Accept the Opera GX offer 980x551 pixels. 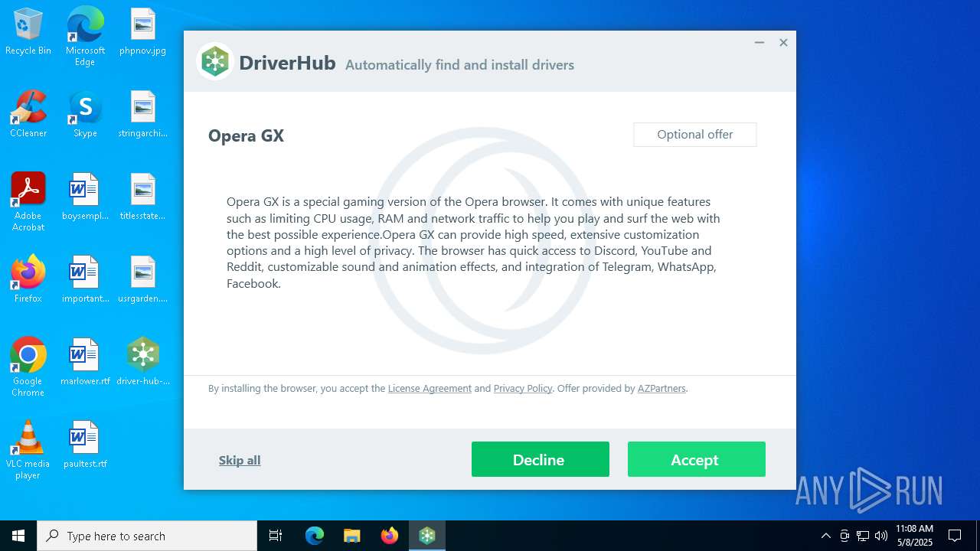click(x=697, y=459)
